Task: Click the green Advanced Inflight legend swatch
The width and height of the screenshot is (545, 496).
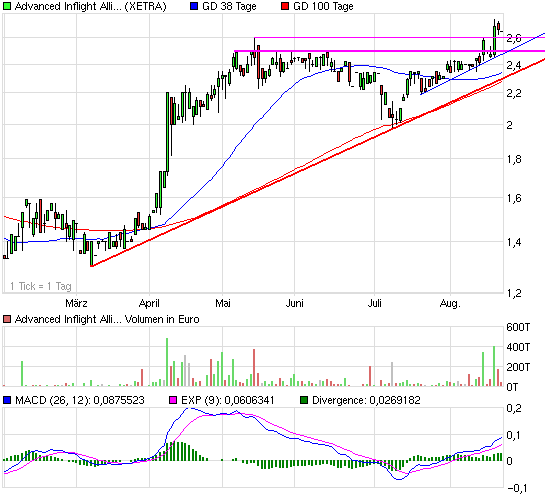Action: 7,6
